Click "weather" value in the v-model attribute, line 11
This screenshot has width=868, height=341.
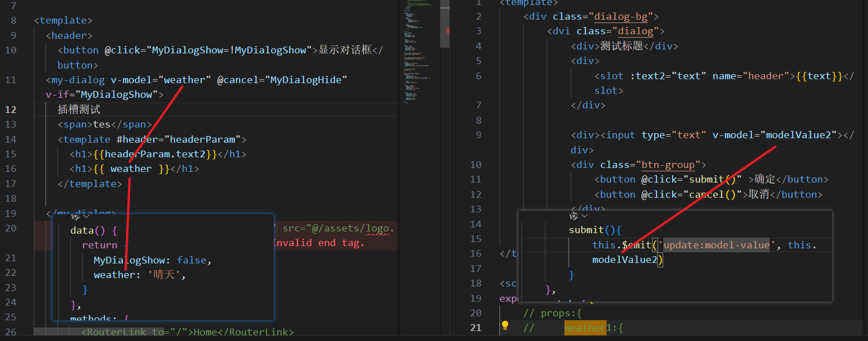[185, 80]
